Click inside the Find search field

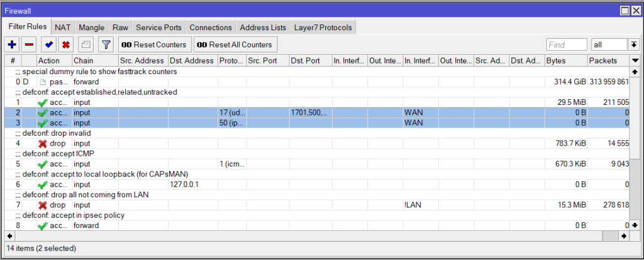click(566, 45)
